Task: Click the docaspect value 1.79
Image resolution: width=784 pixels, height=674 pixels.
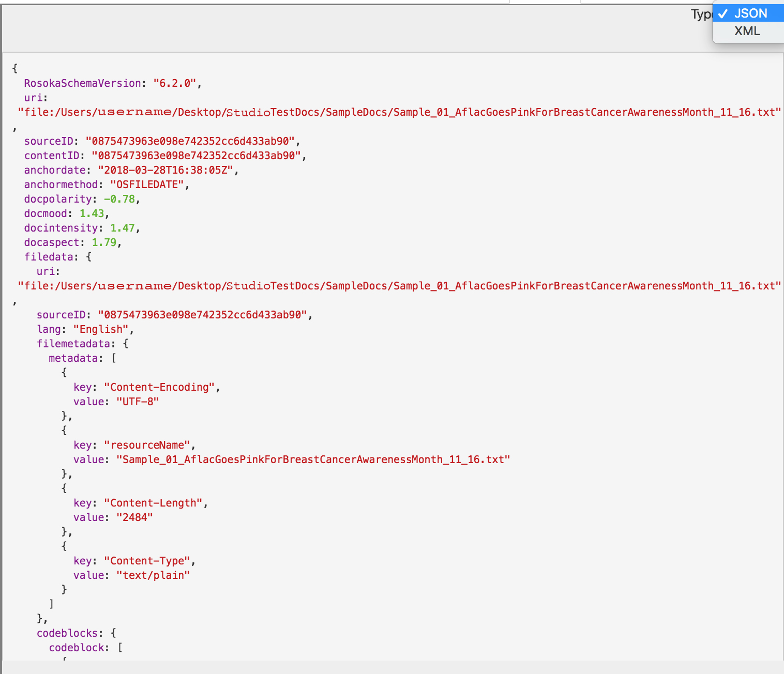Action: [x=104, y=242]
